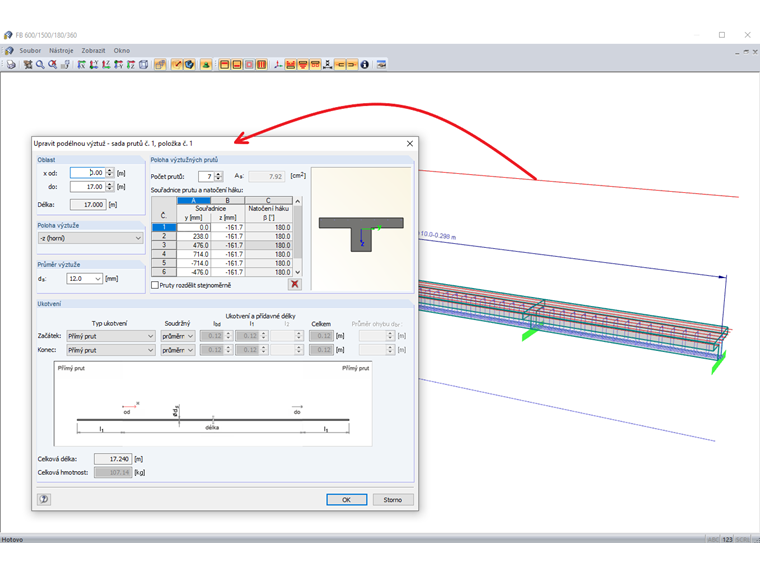This screenshot has width=760, height=570.
Task: Click Celková délka field 17.240
Action: point(113,459)
